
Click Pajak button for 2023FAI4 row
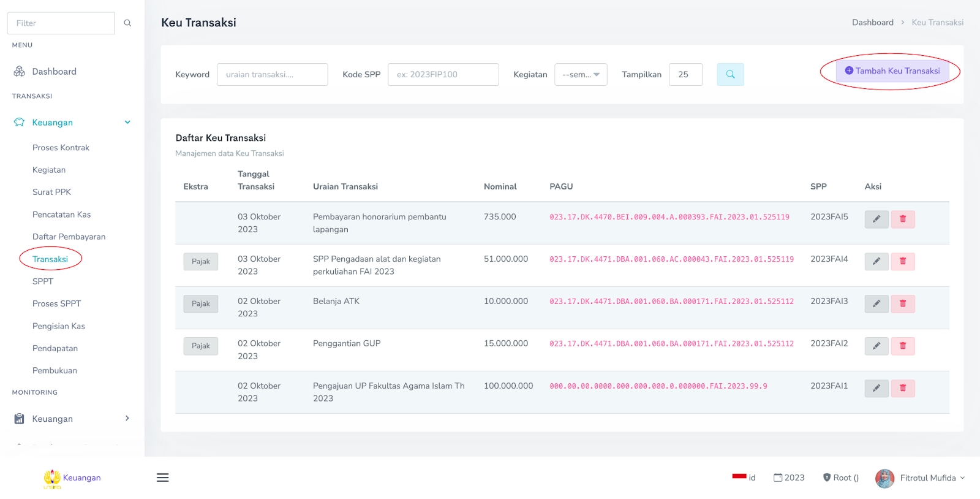pyautogui.click(x=200, y=262)
